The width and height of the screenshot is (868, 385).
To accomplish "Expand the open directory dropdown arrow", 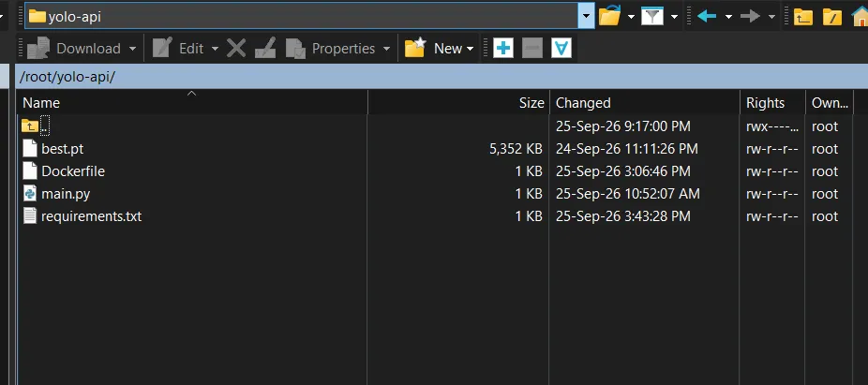I will (x=631, y=17).
